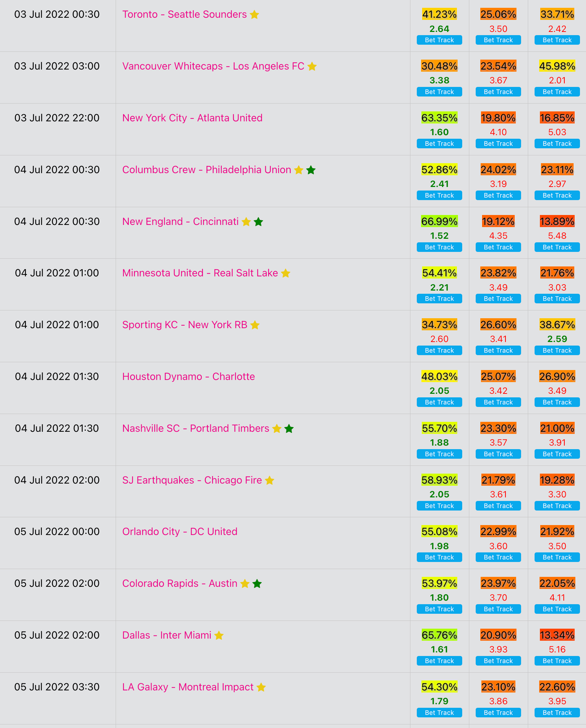Screen dimensions: 586x728
Task: Click the gold star beside Toronto - Seattle Sounders
Action: click(254, 15)
